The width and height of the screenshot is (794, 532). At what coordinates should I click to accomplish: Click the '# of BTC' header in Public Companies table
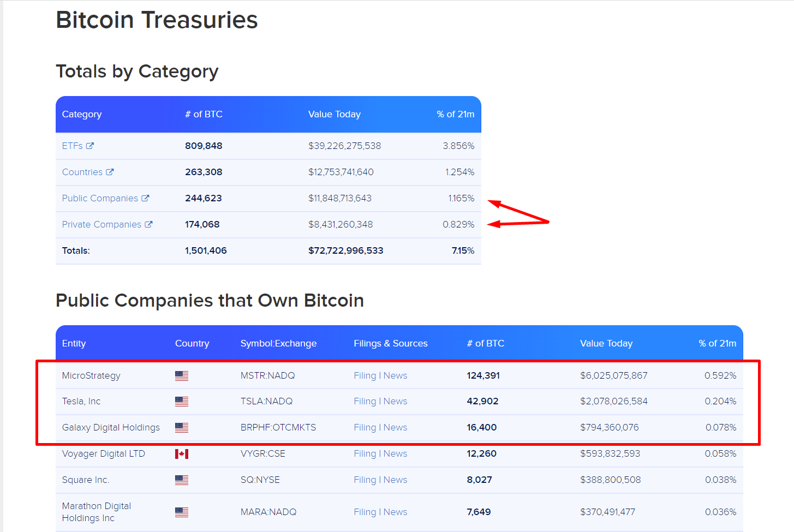pos(485,343)
